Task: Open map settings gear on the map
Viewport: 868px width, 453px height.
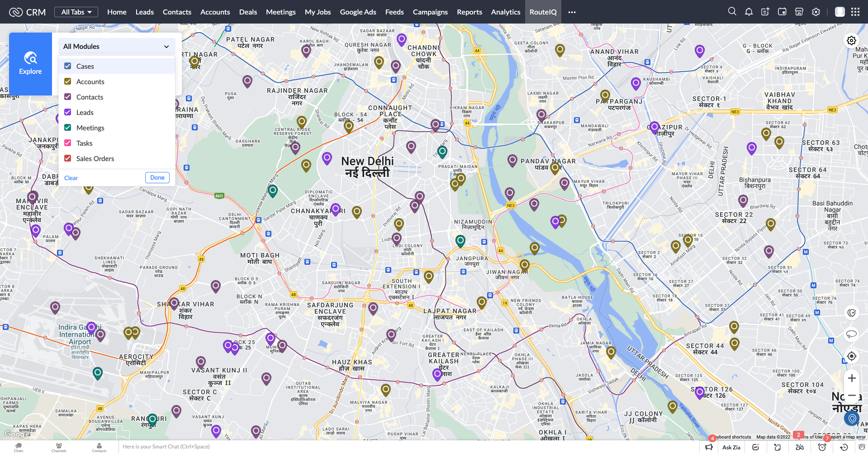Action: tap(851, 41)
